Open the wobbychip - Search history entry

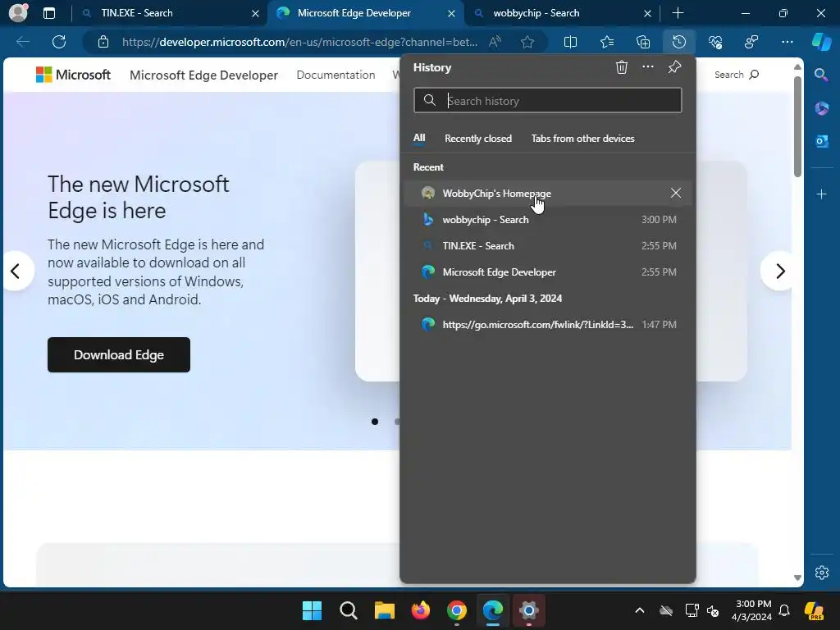click(547, 220)
